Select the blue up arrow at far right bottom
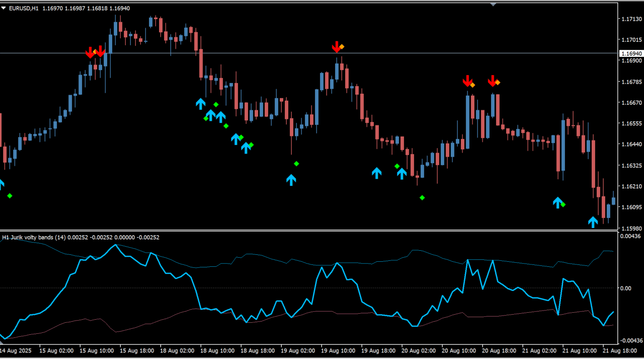The image size is (644, 359). tap(593, 222)
